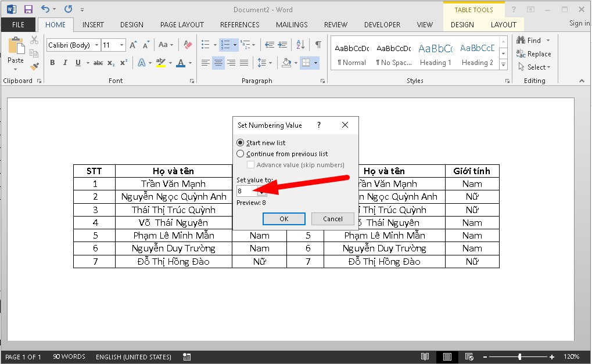Select the Start new list option
Image resolution: width=592 pixels, height=364 pixels.
point(241,143)
